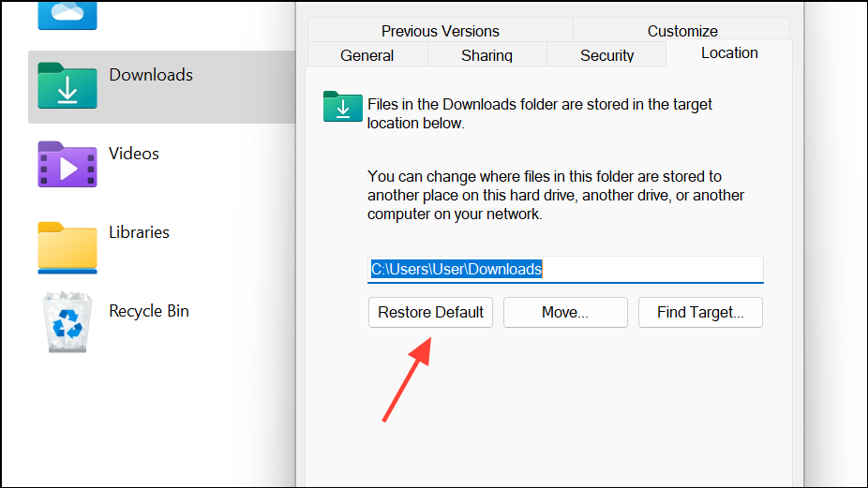The image size is (868, 488).
Task: Switch to the Previous Versions tab
Action: (x=440, y=30)
